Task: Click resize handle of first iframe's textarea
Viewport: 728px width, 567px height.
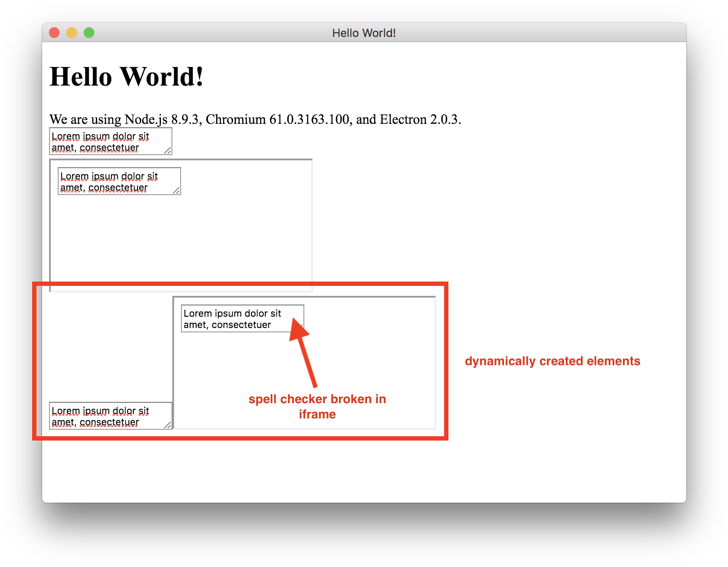Action: [176, 190]
